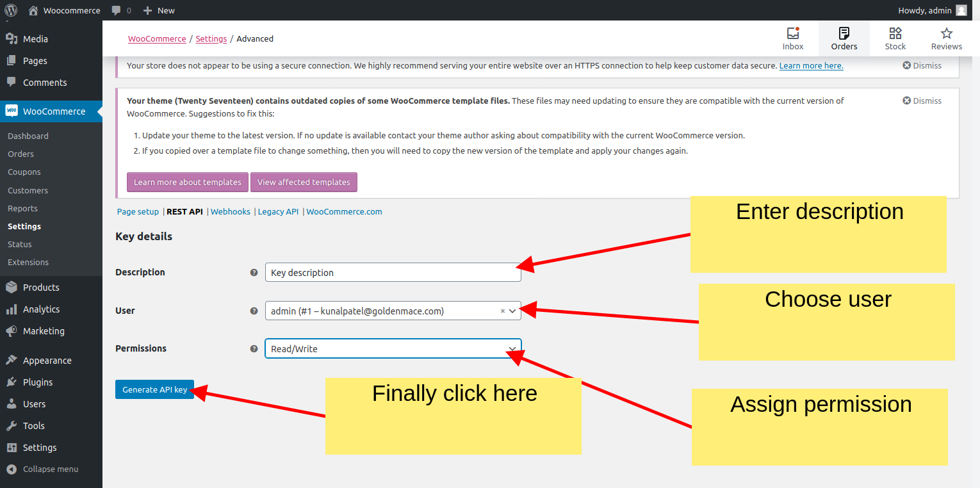Go to Users in sidebar
This screenshot has width=980, height=488.
click(51, 404)
